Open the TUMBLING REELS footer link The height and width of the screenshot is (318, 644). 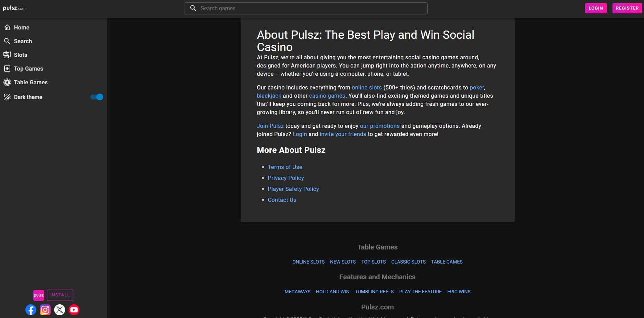374,292
